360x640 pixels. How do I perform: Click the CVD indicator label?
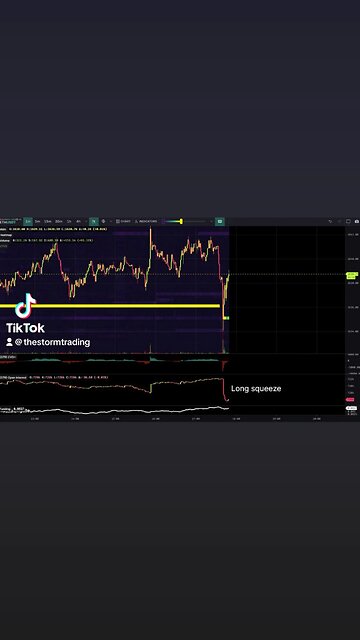tap(8, 357)
